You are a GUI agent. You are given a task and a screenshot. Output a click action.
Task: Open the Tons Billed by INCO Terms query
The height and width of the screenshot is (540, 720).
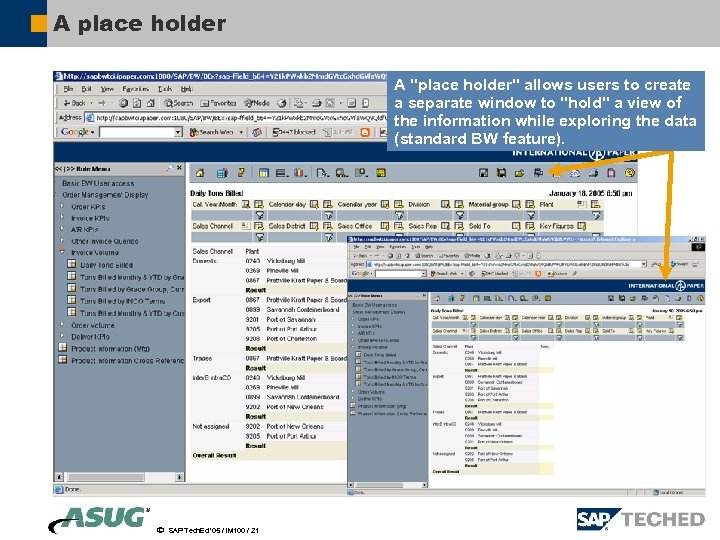click(123, 301)
